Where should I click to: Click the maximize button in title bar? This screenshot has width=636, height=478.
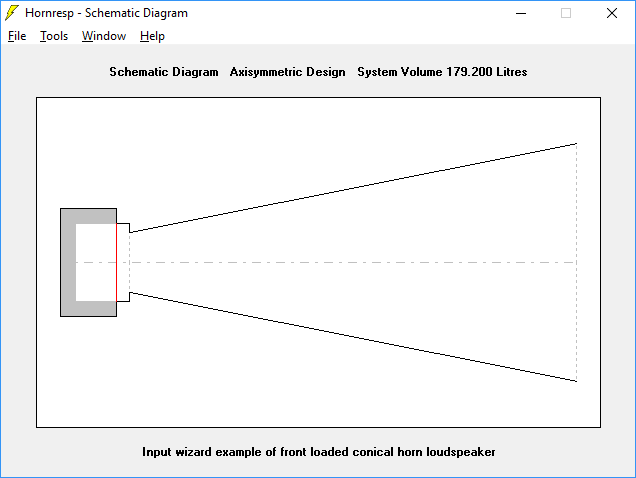(x=566, y=13)
